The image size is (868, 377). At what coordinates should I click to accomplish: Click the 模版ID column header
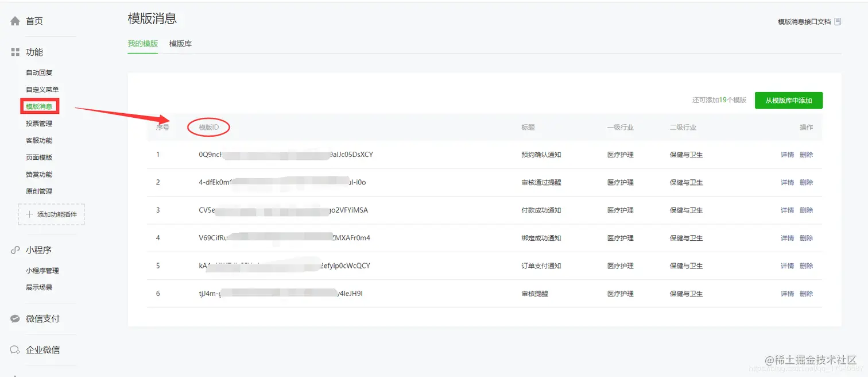tap(209, 128)
